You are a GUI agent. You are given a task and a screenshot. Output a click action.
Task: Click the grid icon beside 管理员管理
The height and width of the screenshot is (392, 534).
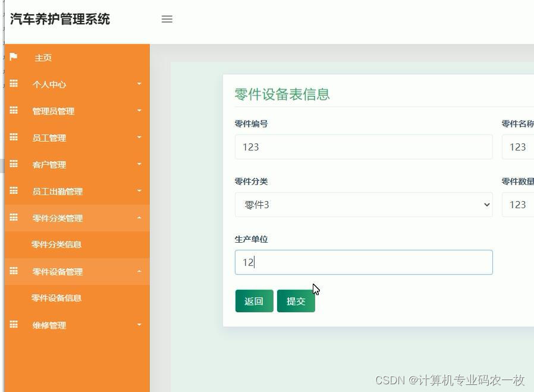tap(14, 111)
